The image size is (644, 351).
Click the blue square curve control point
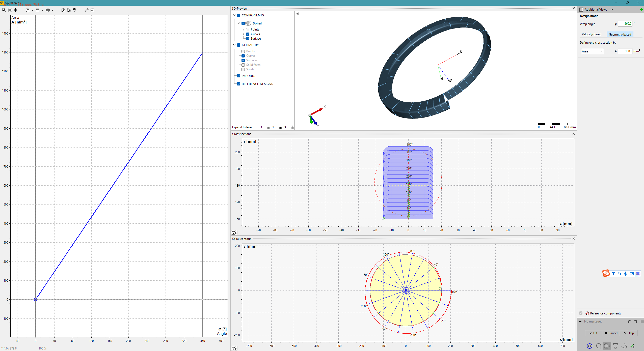coord(36,299)
